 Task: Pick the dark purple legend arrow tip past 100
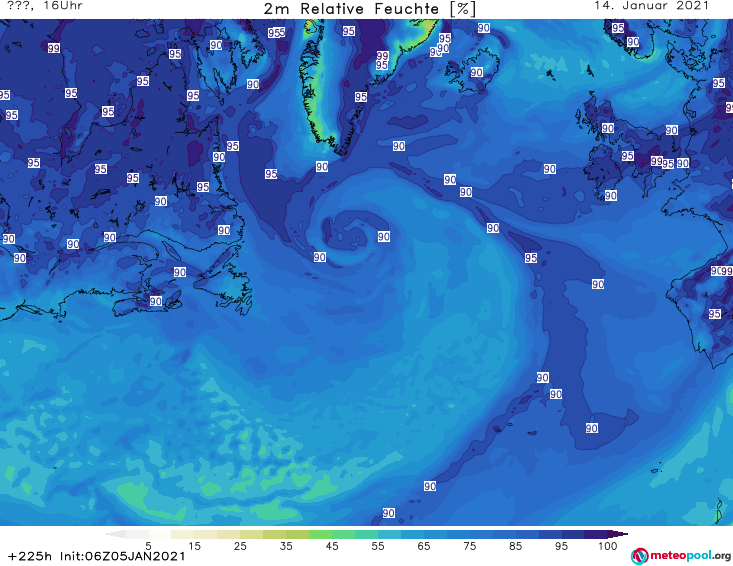[618, 534]
